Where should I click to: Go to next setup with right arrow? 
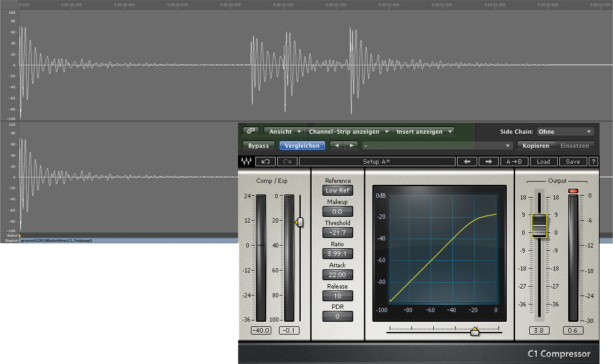488,162
